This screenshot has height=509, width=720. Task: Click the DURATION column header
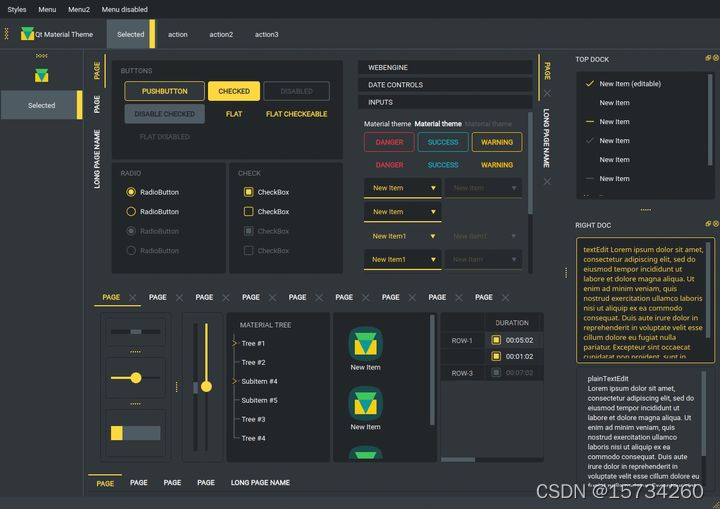pos(512,323)
